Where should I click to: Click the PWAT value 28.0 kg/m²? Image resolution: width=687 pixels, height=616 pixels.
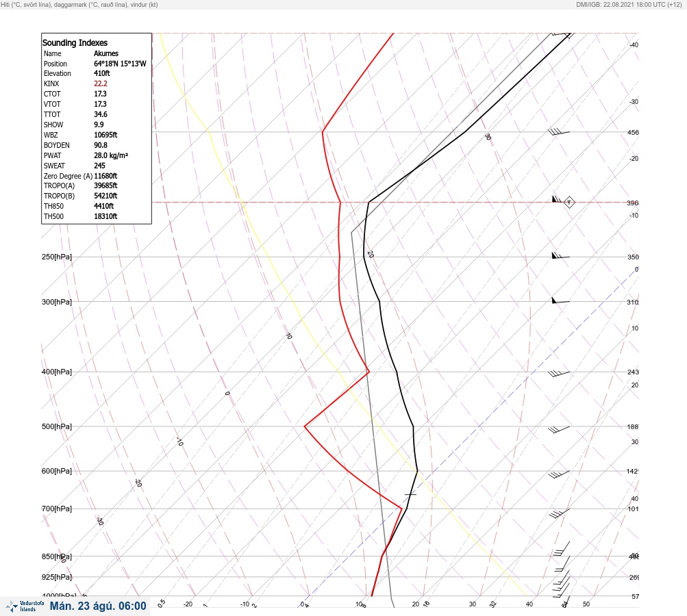111,155
